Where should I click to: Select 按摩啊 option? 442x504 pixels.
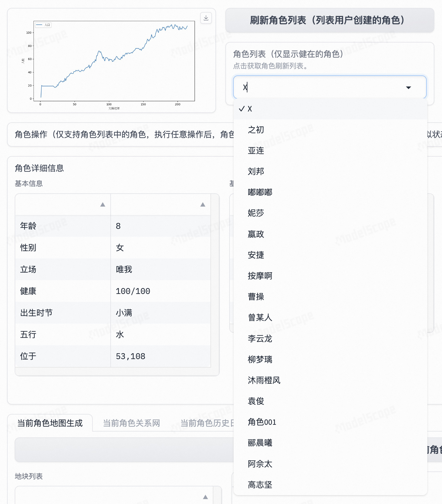330,276
